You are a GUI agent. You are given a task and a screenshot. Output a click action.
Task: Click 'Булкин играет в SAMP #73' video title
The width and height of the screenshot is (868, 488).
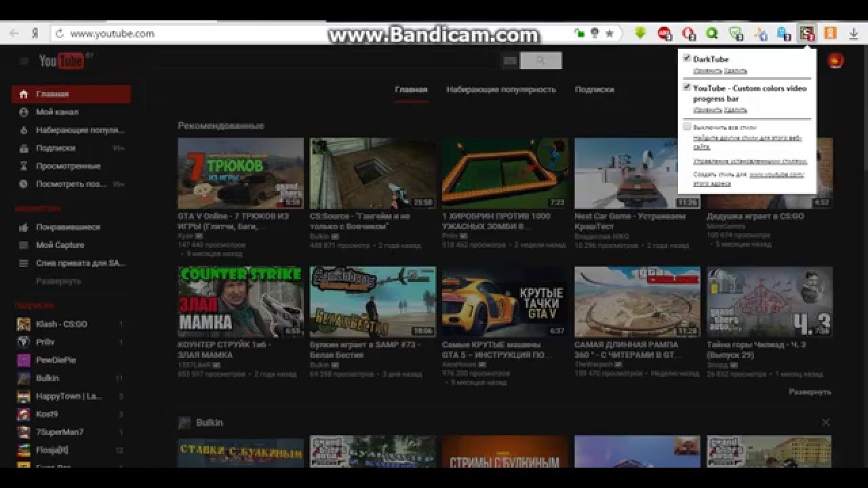(x=365, y=350)
